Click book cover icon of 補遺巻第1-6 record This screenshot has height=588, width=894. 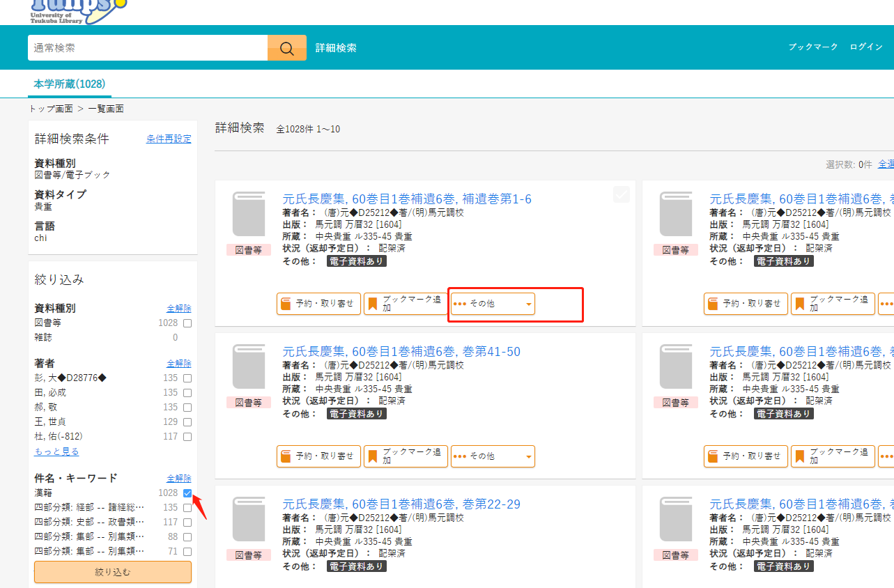(249, 214)
